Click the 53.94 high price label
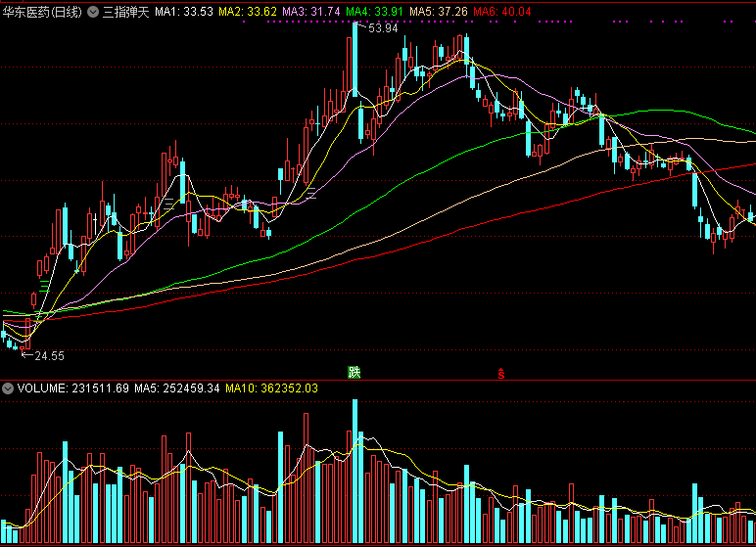The image size is (756, 547). (383, 28)
